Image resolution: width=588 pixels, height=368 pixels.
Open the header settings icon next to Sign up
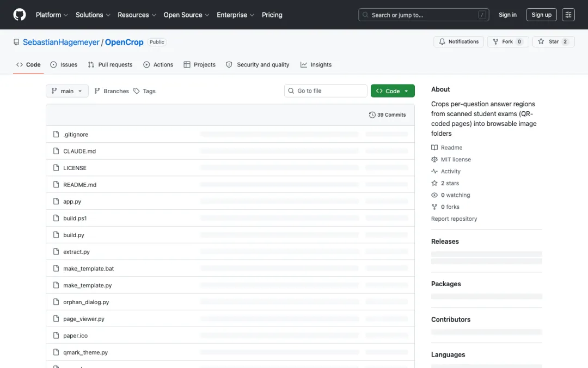pyautogui.click(x=568, y=15)
